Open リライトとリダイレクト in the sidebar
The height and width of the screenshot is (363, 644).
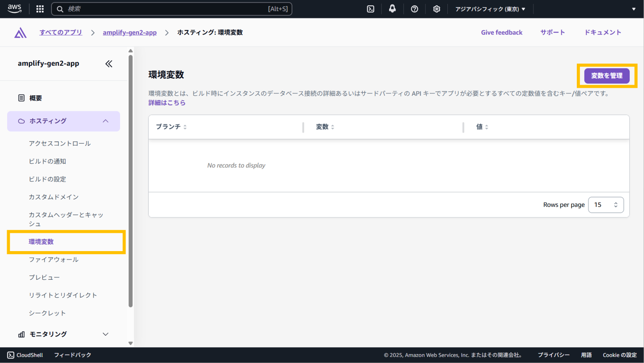pyautogui.click(x=63, y=295)
